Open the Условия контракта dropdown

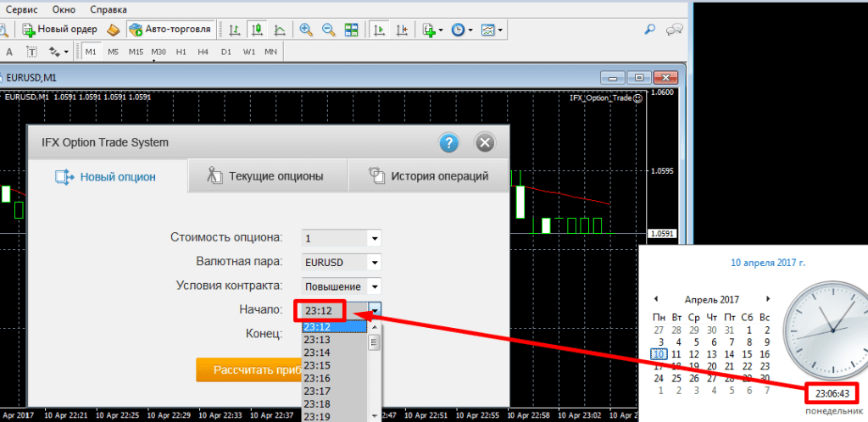click(375, 286)
